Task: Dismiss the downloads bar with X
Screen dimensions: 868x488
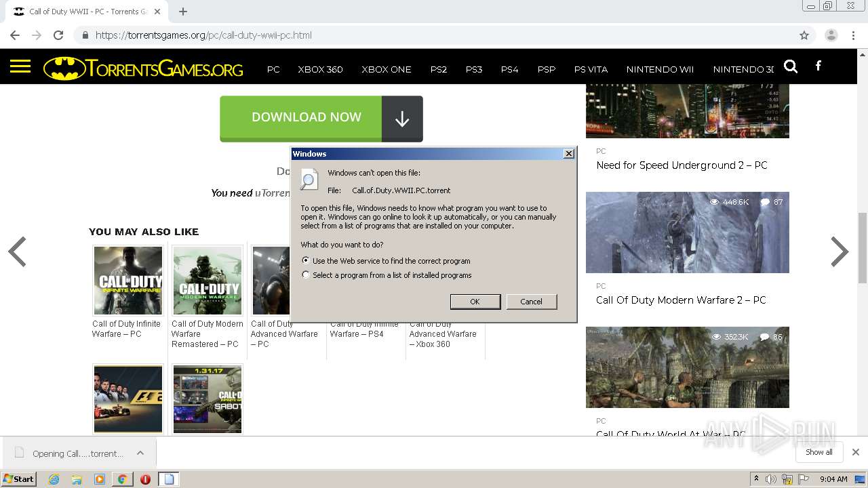Action: (856, 452)
